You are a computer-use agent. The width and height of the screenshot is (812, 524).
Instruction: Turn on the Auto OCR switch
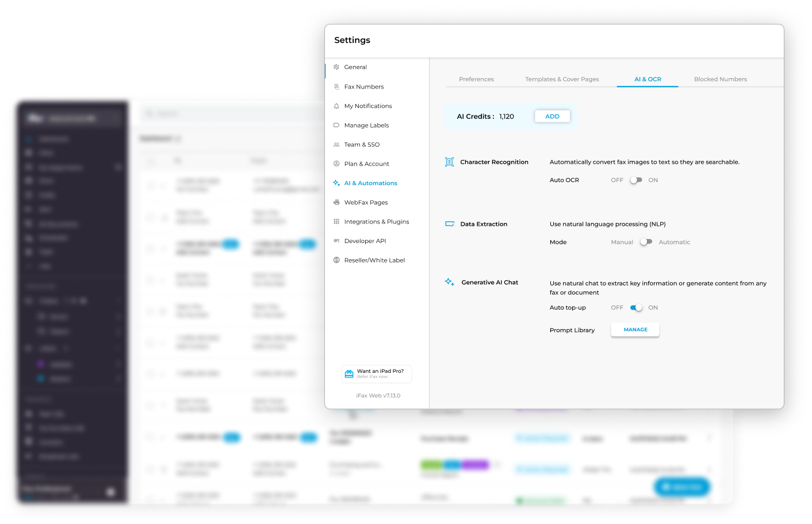(x=636, y=180)
